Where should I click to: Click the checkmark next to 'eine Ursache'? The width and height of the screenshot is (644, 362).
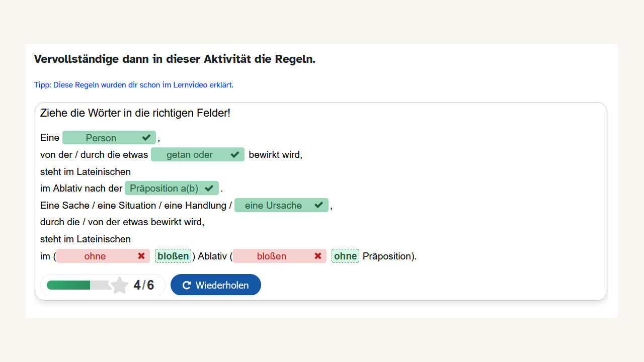[x=319, y=205]
